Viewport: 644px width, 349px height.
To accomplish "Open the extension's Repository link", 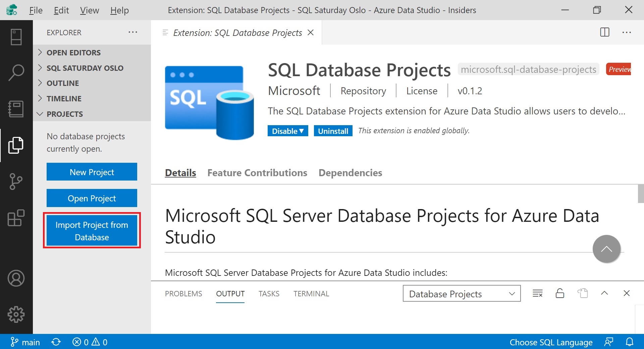I will click(363, 91).
